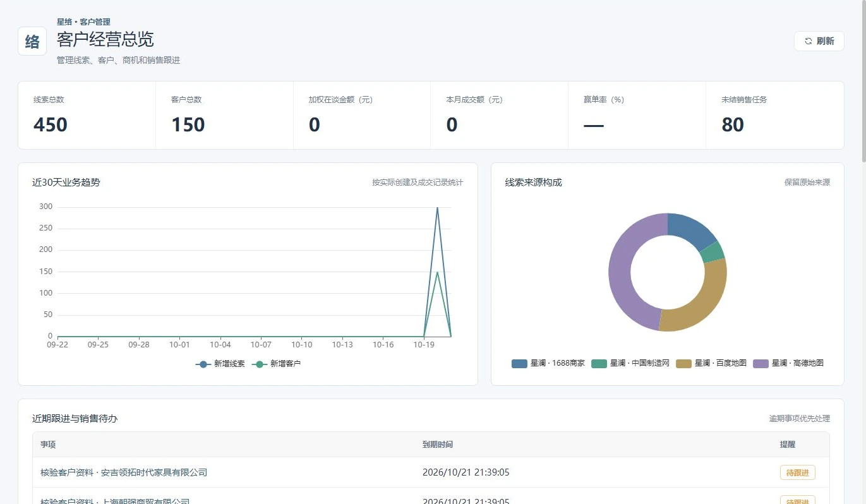Click 待跟进 tag for 安吉领拓时代家具有限公司

click(797, 472)
